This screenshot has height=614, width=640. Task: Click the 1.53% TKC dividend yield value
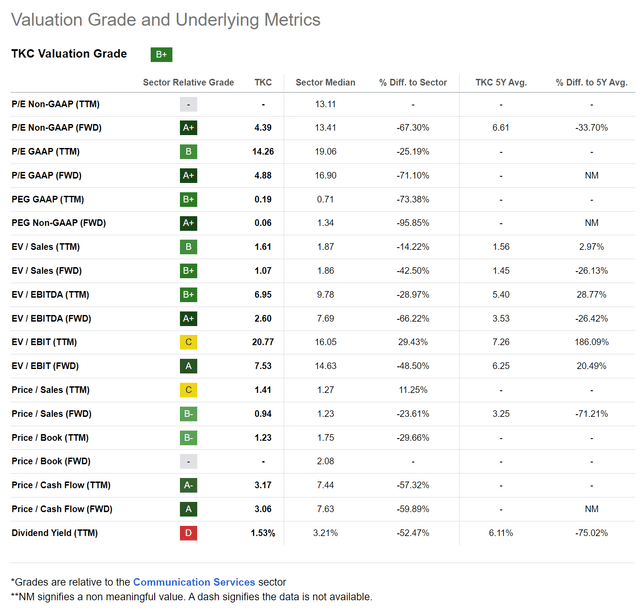(x=263, y=533)
